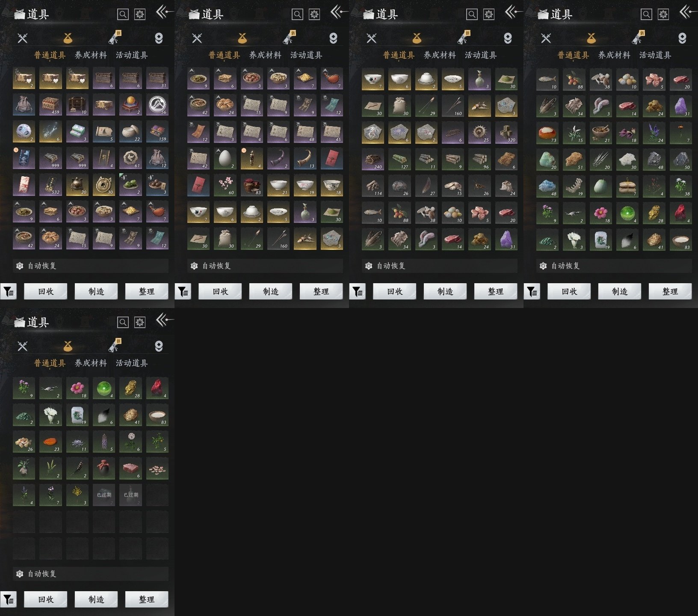The width and height of the screenshot is (698, 616).
Task: Select the pink blossom branch showing 60
Action: [225, 185]
